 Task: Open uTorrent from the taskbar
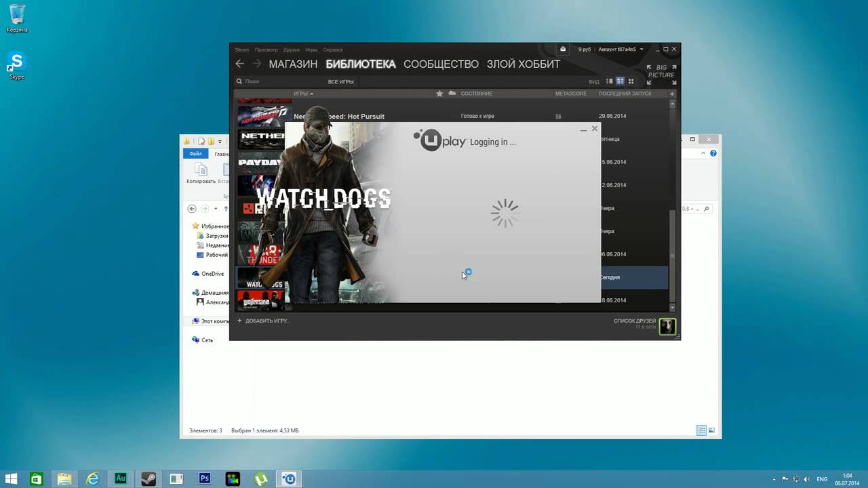click(x=261, y=479)
